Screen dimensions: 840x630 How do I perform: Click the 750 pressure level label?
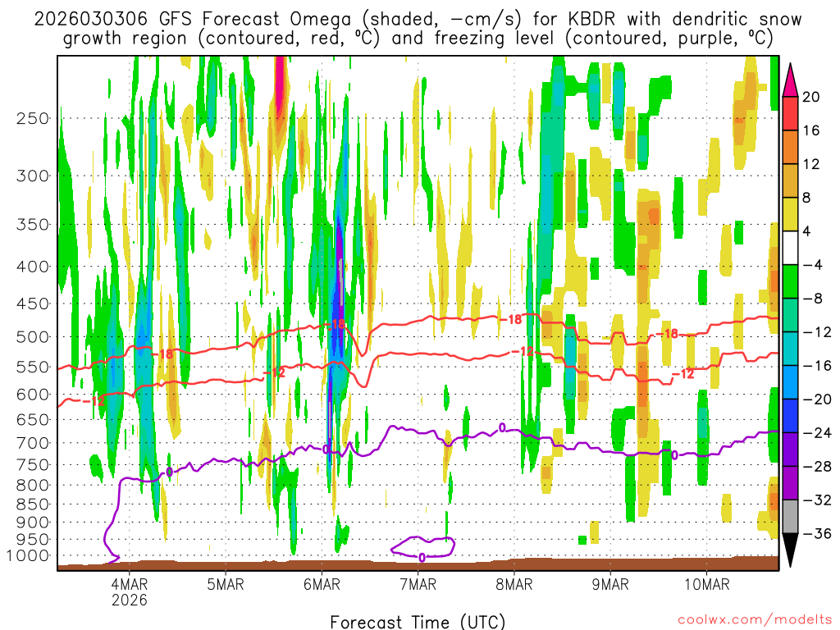click(33, 465)
